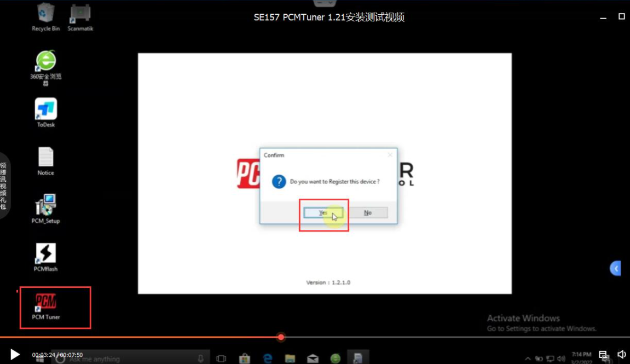Open the 领腾讯视频礼包 side tab
Screen dimensions: 630x364
click(4, 186)
